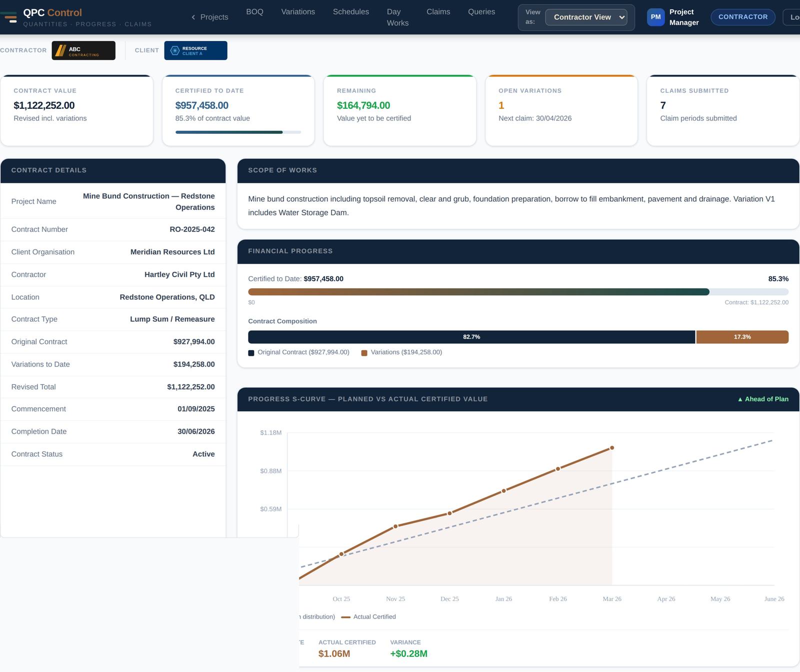Image resolution: width=800 pixels, height=672 pixels.
Task: Go back to Projects via chevron link
Action: 209,17
